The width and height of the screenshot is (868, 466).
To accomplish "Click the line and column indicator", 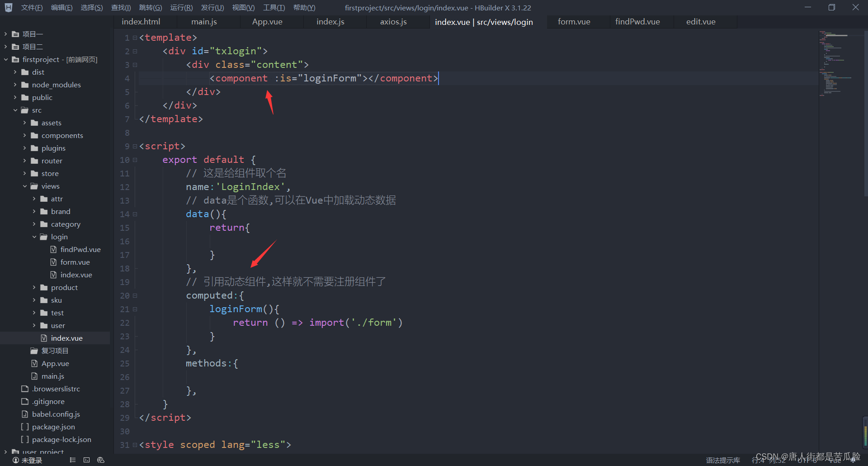I will pos(769,460).
